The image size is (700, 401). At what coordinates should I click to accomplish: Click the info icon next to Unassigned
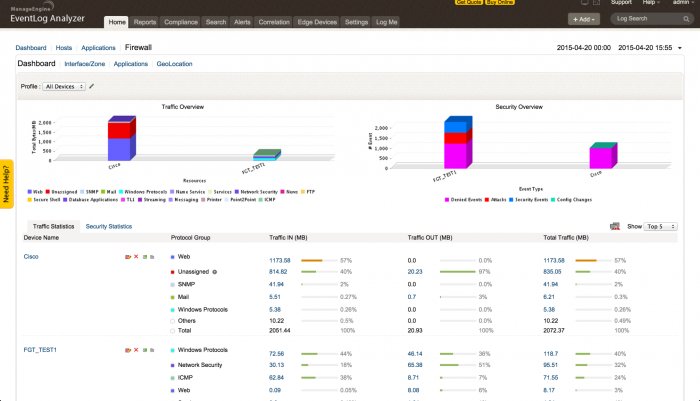(215, 271)
